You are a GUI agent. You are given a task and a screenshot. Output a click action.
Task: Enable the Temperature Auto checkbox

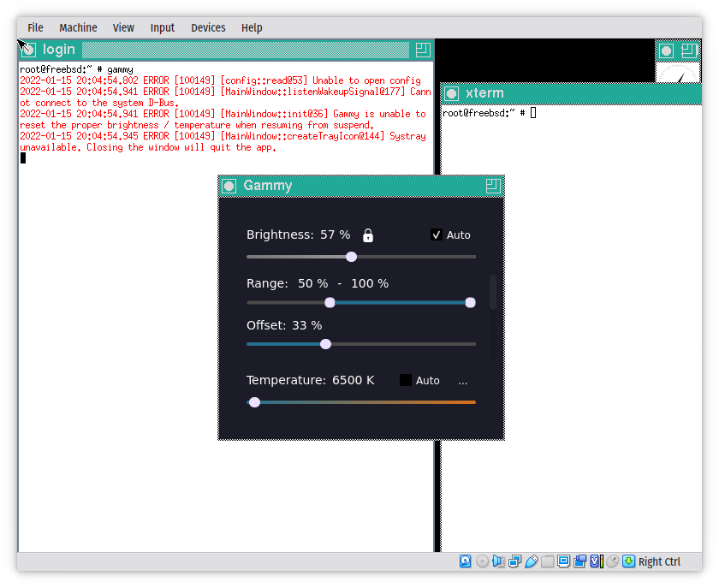(x=406, y=380)
